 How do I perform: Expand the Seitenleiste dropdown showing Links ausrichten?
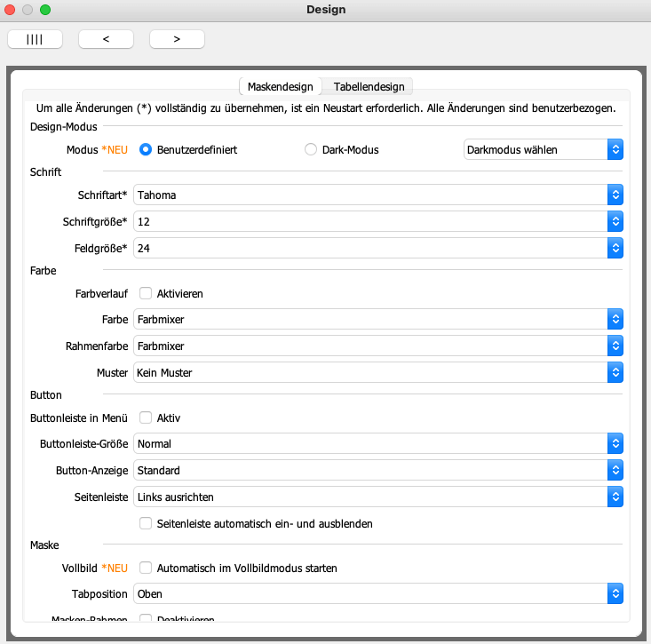(x=378, y=497)
